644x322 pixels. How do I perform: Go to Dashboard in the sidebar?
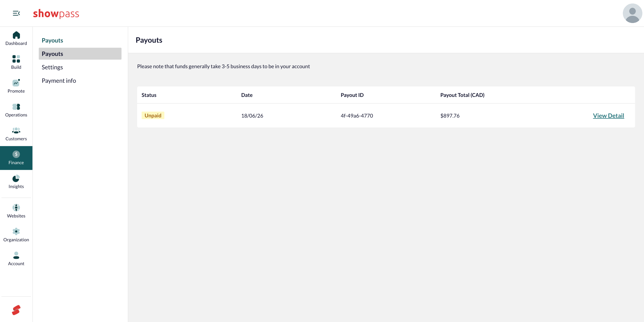tap(16, 38)
